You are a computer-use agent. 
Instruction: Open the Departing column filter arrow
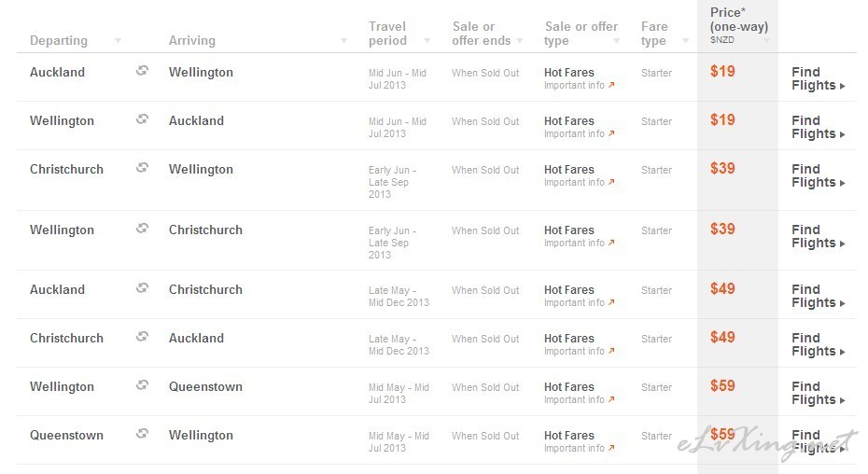click(x=118, y=41)
